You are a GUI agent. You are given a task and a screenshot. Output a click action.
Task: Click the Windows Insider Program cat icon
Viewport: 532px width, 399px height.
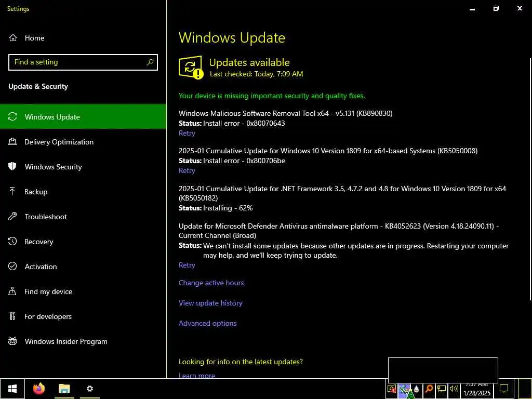coord(12,341)
